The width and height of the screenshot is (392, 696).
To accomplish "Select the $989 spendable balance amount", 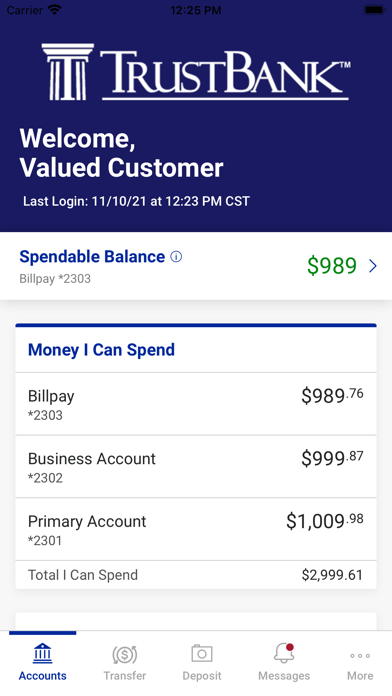I will point(332,265).
